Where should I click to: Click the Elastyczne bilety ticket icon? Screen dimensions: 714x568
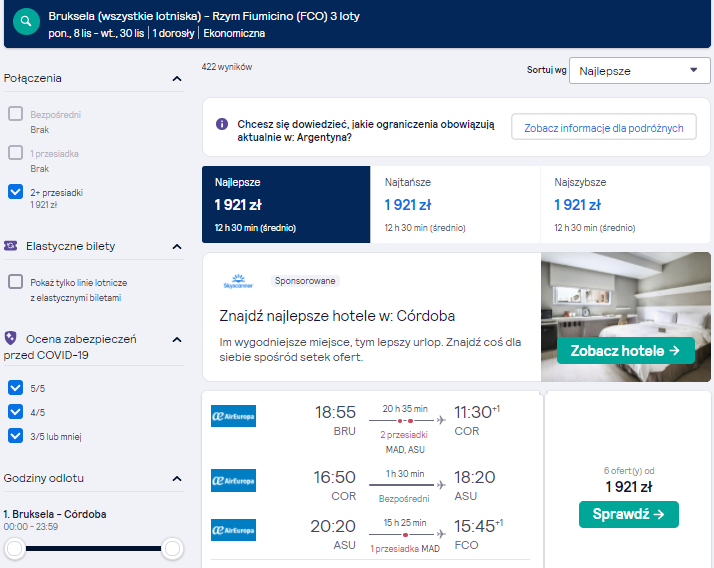coord(10,246)
